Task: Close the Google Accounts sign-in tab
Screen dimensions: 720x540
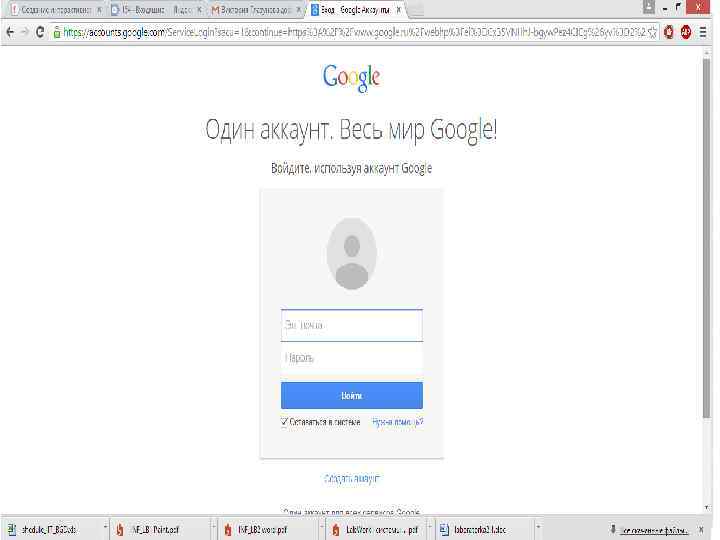Action: click(x=399, y=9)
